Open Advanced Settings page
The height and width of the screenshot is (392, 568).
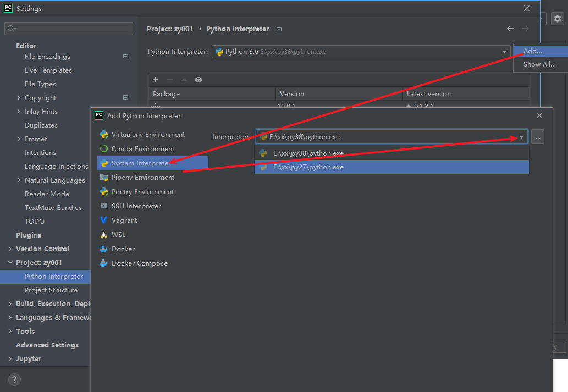pyautogui.click(x=47, y=345)
